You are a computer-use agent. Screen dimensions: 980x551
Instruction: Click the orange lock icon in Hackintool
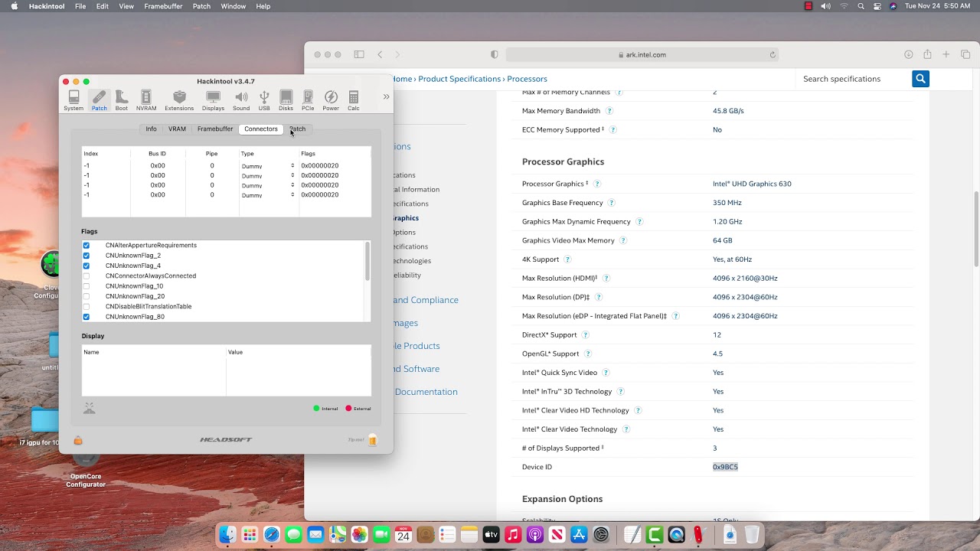pos(78,440)
